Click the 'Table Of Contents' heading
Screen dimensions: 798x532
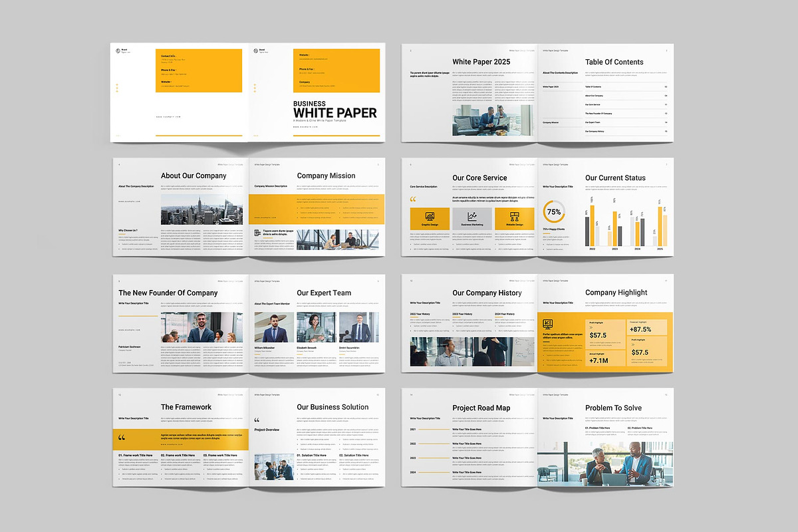point(614,62)
